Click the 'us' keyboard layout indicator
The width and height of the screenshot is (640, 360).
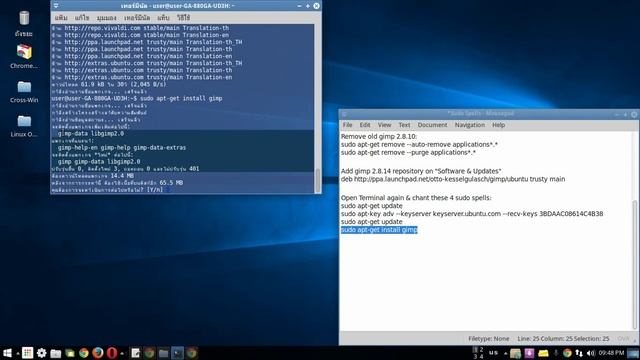493,353
